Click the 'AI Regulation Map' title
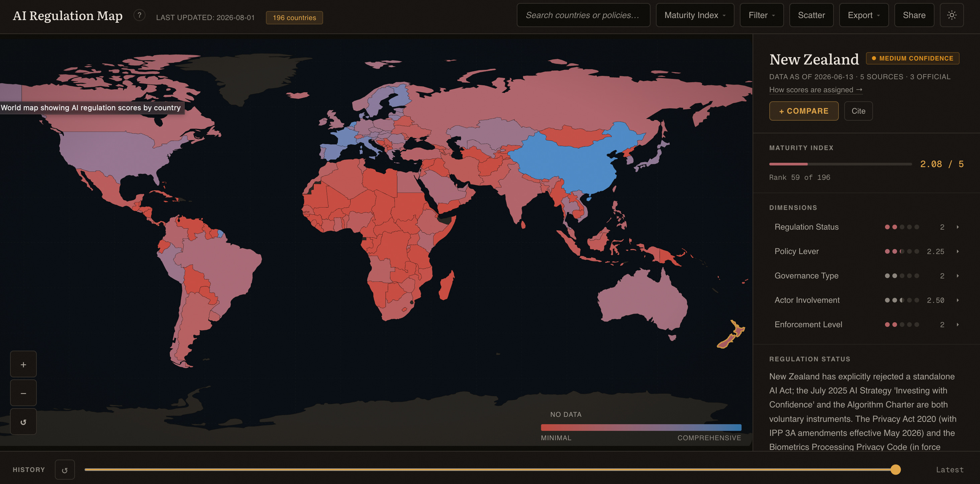The height and width of the screenshot is (484, 980). [68, 16]
